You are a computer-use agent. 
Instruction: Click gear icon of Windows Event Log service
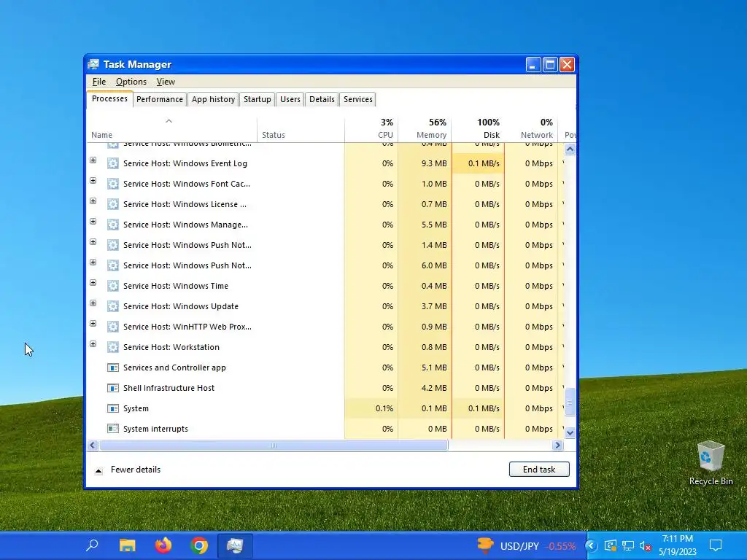tap(113, 163)
